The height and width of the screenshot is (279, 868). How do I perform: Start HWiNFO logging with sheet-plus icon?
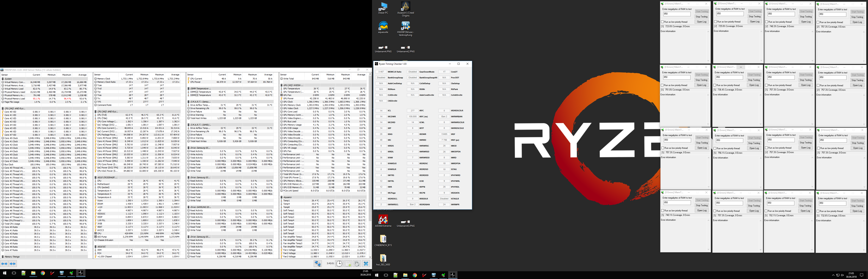348,264
